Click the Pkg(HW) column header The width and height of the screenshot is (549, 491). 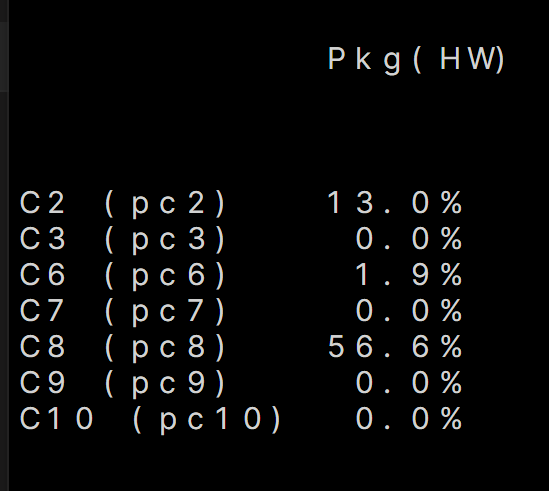[x=416, y=60]
